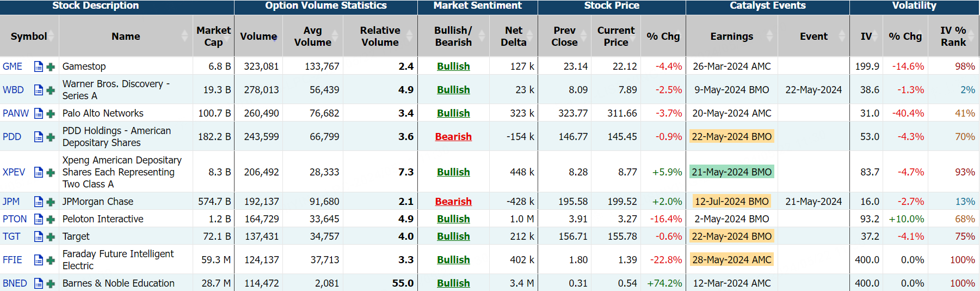The image size is (980, 291).
Task: Sort by Earnings column sort arrows
Action: (769, 37)
